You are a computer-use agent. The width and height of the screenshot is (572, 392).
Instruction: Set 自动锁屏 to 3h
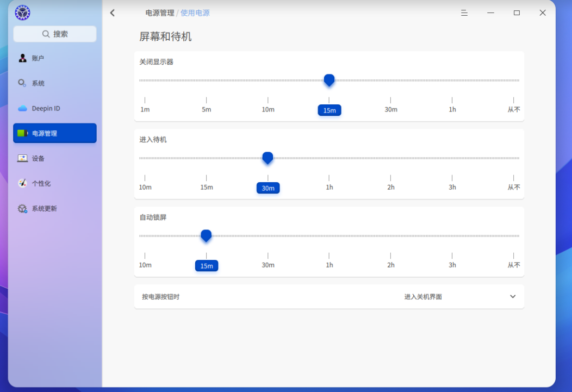[x=452, y=265]
